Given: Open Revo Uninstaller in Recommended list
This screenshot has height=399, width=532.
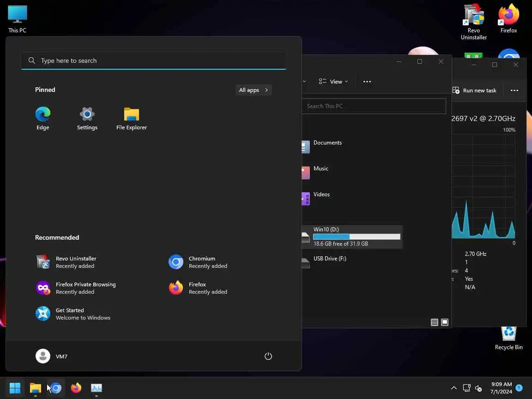Looking at the screenshot, I should coord(66,262).
